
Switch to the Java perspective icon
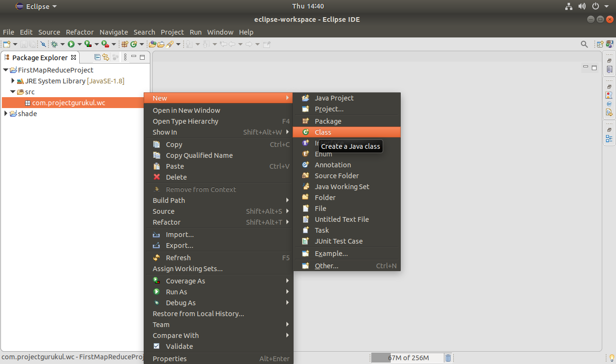coord(609,44)
